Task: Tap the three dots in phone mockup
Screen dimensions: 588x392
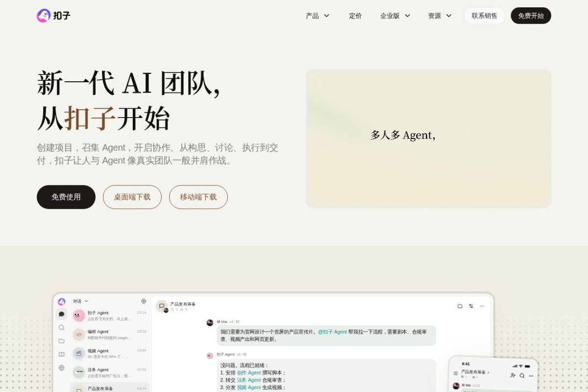Action: tap(531, 376)
